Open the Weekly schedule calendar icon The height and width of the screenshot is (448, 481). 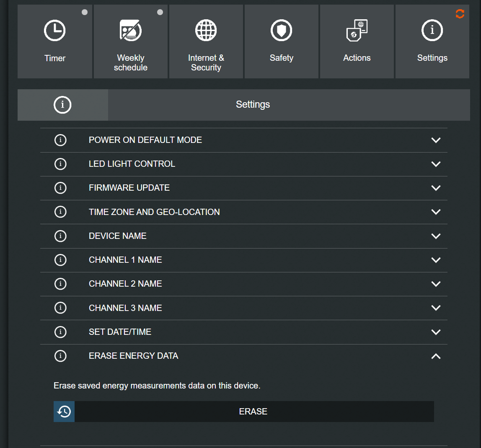point(130,31)
